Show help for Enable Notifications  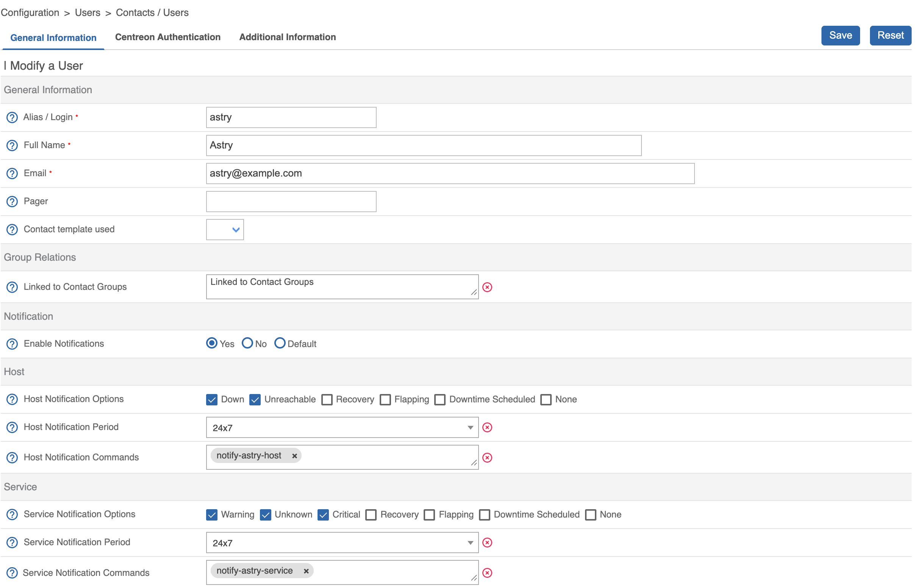pos(12,344)
